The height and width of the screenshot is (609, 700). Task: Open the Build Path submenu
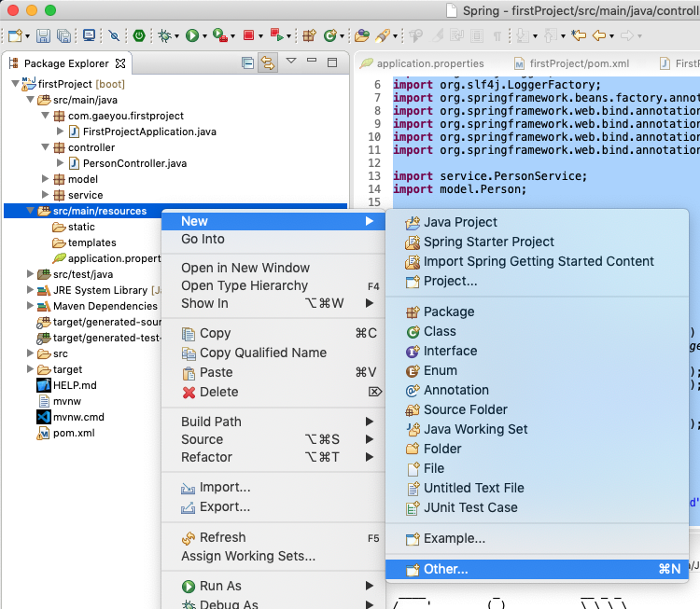tap(273, 422)
